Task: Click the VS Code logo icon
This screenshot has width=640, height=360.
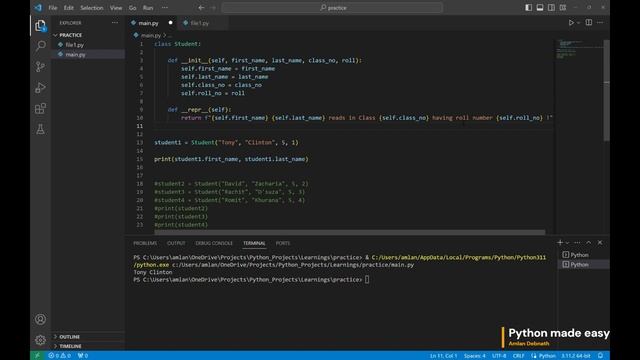Action: [x=38, y=7]
